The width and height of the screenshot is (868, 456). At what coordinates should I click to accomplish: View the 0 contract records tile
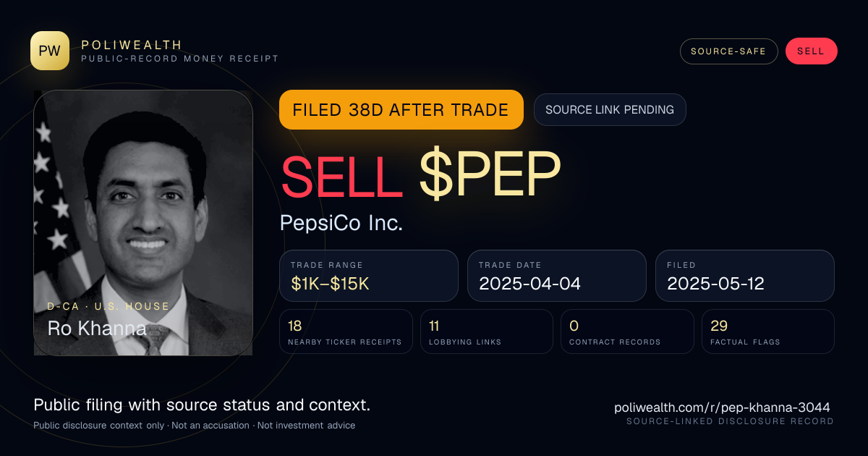pyautogui.click(x=627, y=332)
